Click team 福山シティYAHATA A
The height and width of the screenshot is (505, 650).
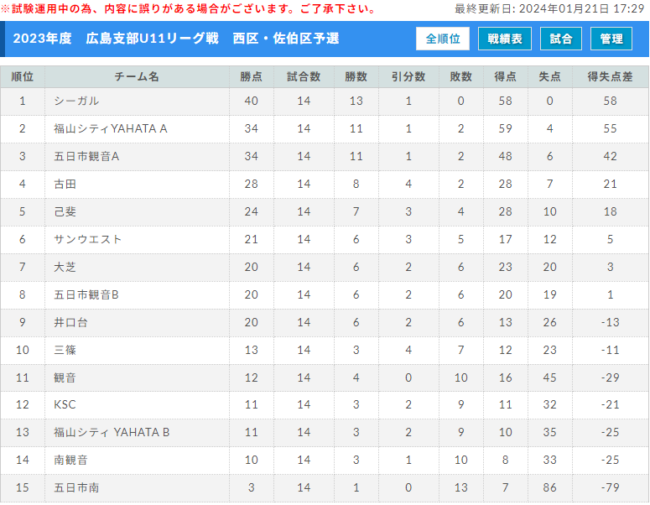pyautogui.click(x=110, y=129)
